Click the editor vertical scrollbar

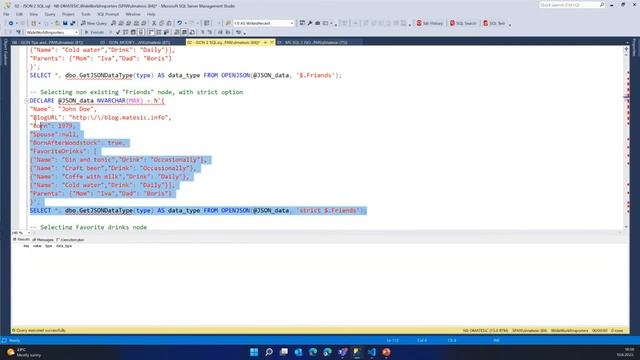[626, 139]
